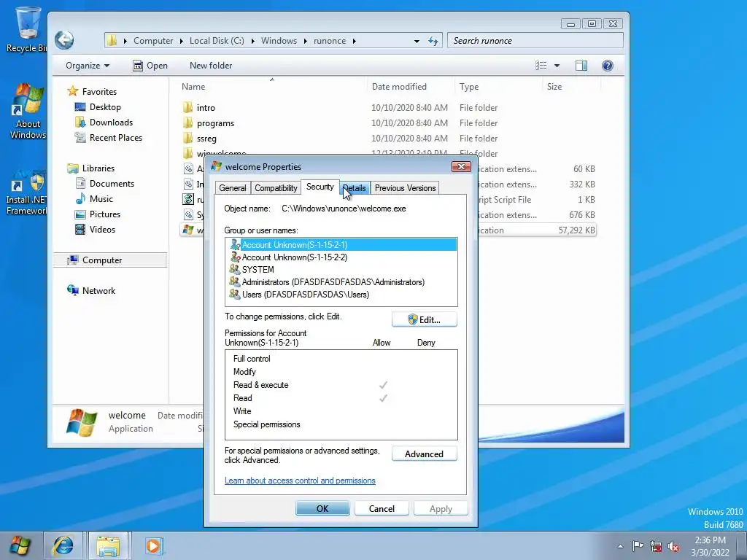
Task: Click the Search runonce field
Action: [x=535, y=41]
